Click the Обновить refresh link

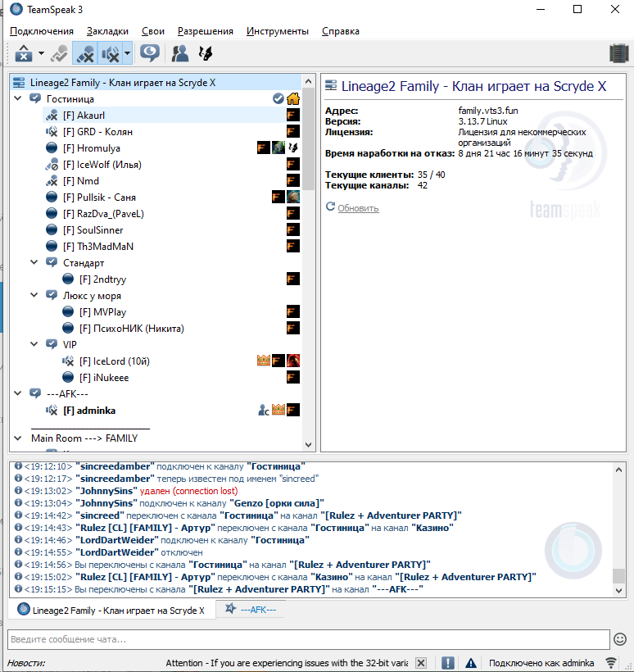(357, 208)
